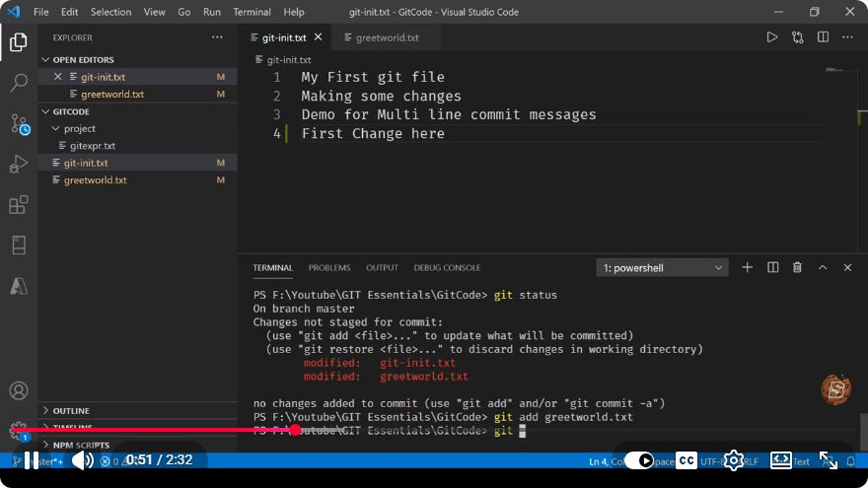Toggle closed captions CC button

click(687, 460)
